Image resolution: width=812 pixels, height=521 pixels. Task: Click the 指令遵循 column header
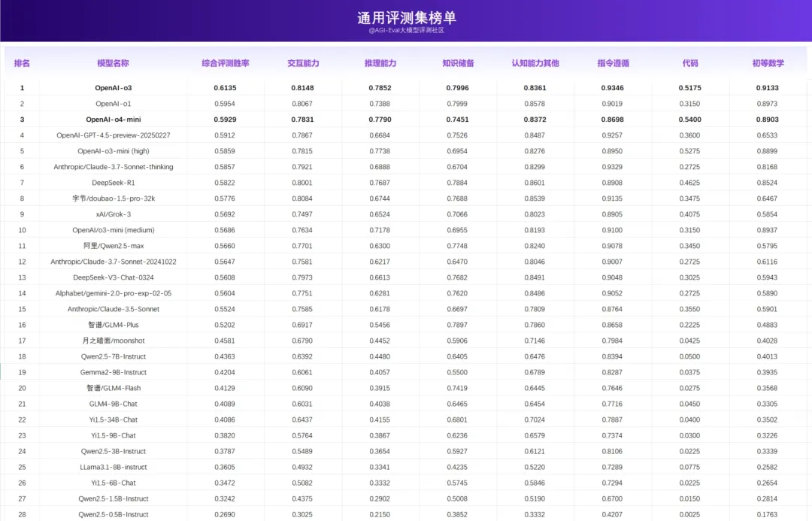tap(613, 63)
